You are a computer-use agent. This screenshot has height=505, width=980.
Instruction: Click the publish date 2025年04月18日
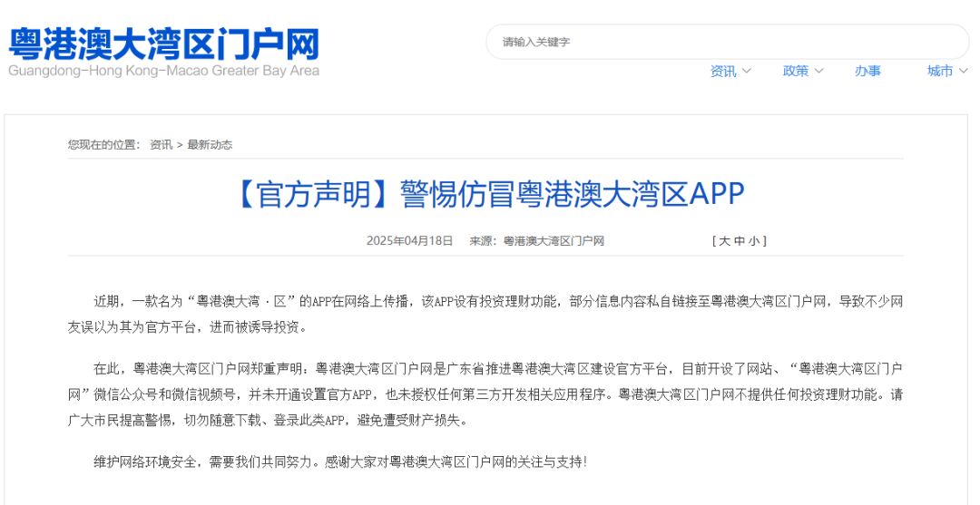point(409,241)
